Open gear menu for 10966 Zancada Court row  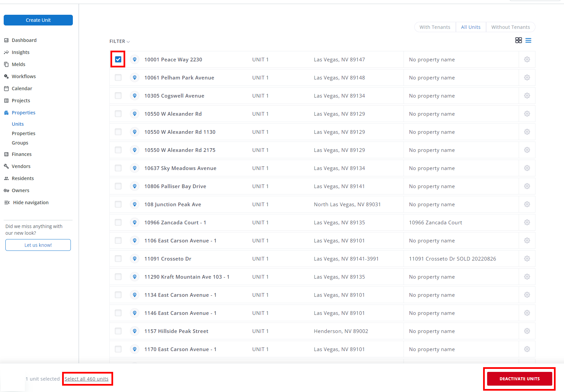point(527,222)
